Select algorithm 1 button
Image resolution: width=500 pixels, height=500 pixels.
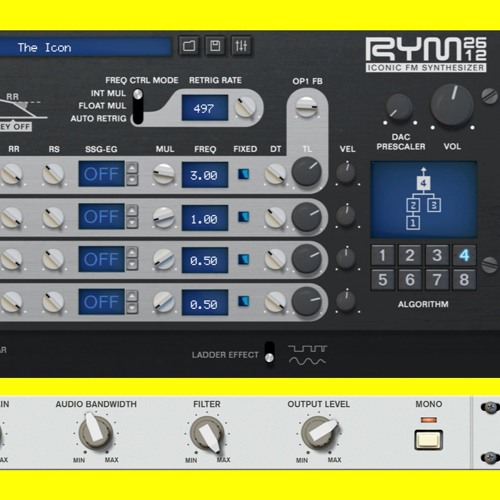click(x=383, y=255)
